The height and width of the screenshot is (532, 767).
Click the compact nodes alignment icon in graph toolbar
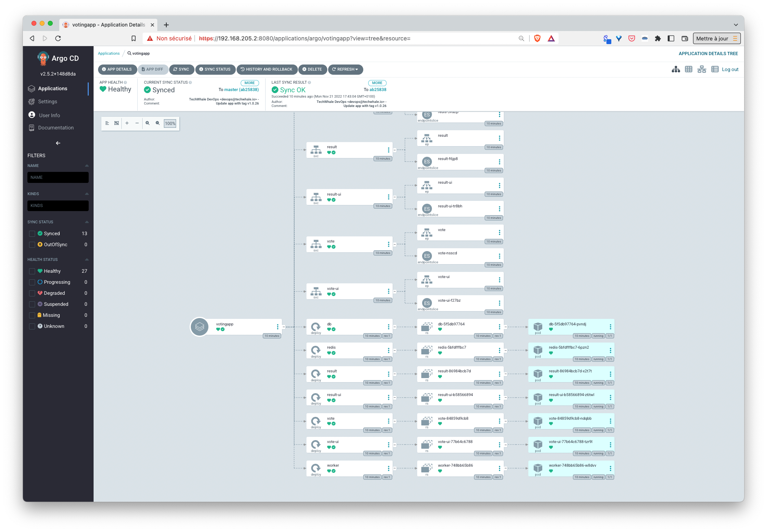point(107,123)
